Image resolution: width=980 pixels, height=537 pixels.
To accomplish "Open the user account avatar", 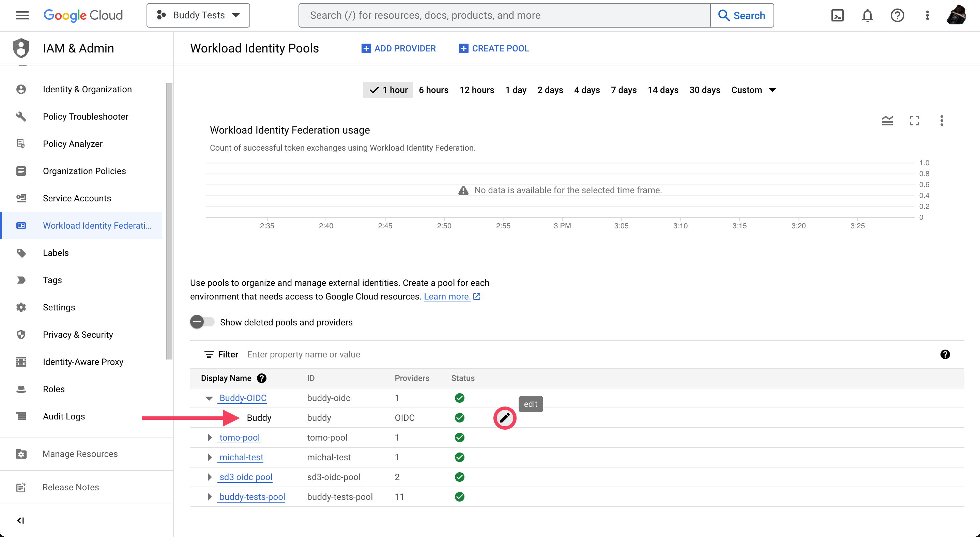I will tap(956, 15).
